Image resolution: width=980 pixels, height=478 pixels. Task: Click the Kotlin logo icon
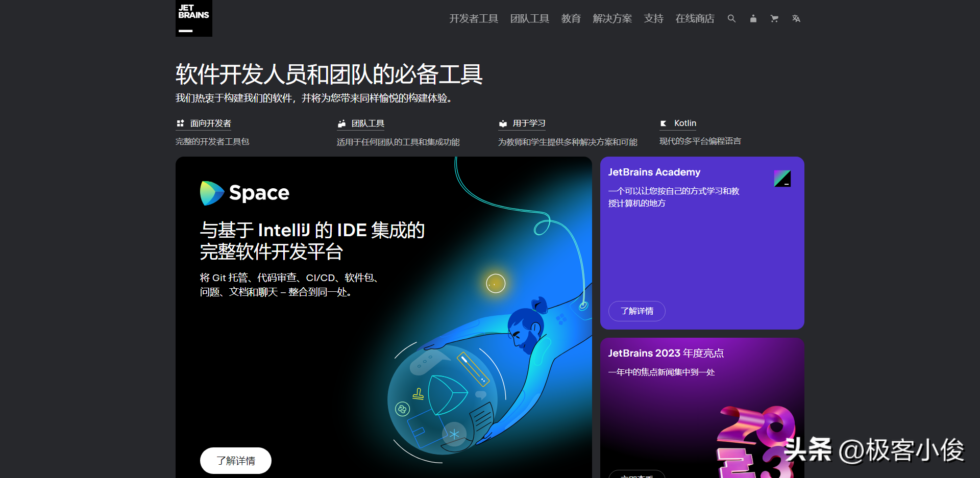click(x=664, y=123)
